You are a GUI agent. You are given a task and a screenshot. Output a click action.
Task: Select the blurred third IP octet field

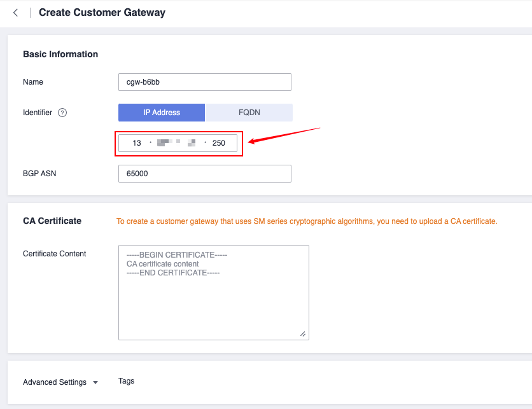coord(191,143)
